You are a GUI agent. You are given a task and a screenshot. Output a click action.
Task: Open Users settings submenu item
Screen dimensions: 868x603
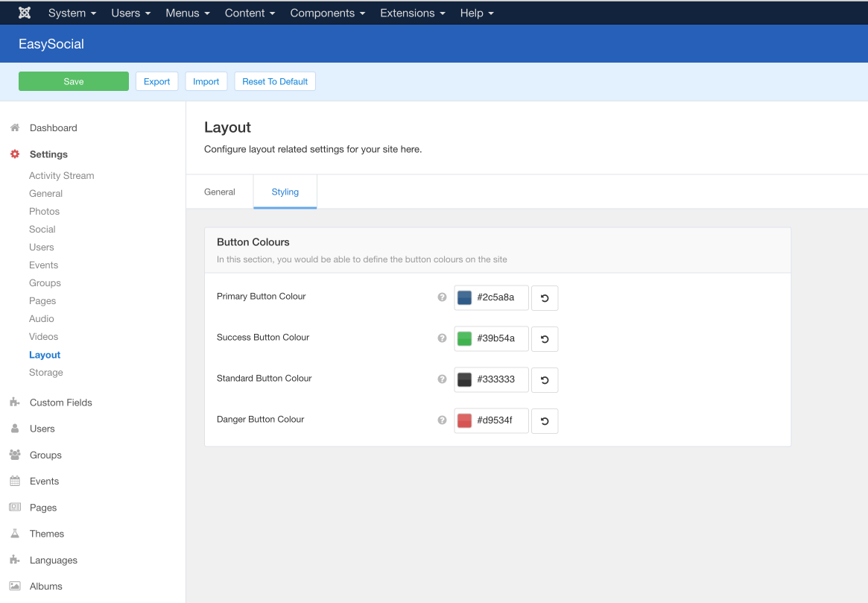(x=42, y=247)
